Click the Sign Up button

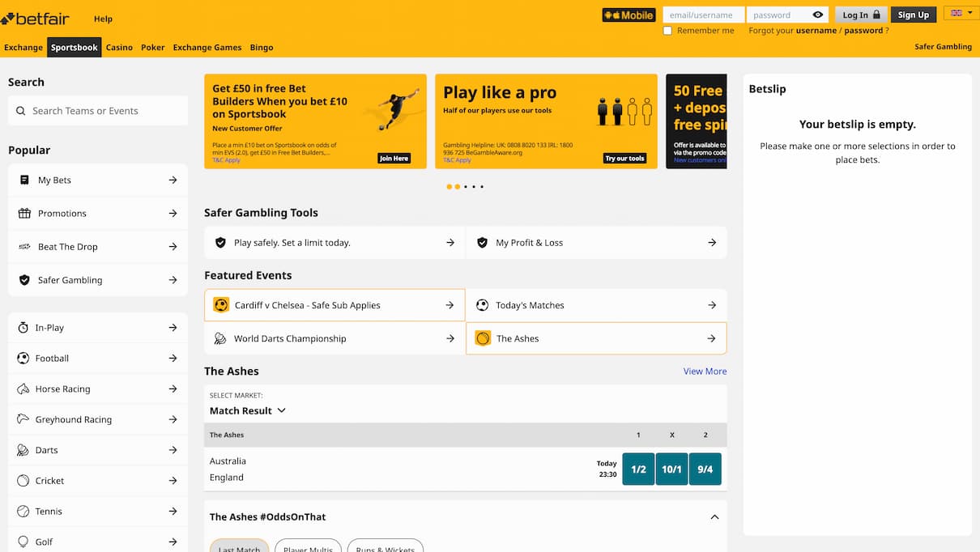(x=913, y=14)
